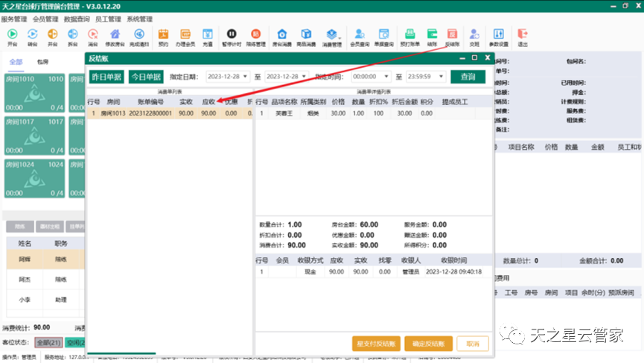
Task: Click the 暂停计时 pause timer icon
Action: tap(232, 37)
